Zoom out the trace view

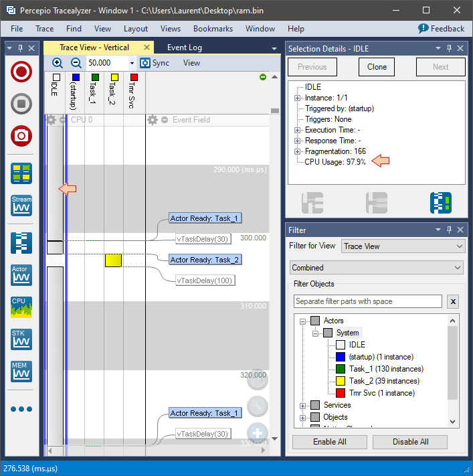point(76,63)
